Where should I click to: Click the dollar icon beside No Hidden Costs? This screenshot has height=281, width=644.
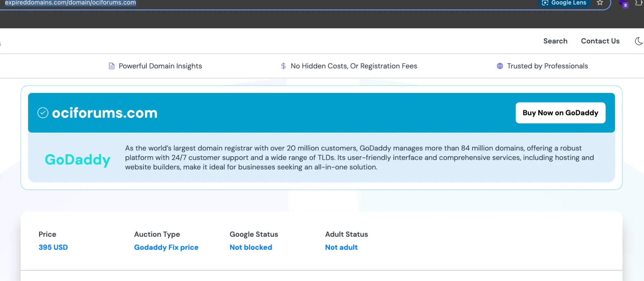tap(283, 66)
